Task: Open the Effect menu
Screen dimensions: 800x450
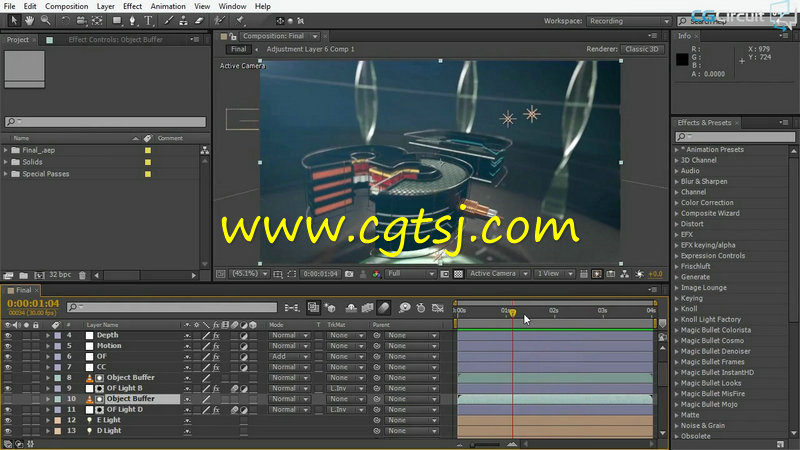Action: coord(133,7)
